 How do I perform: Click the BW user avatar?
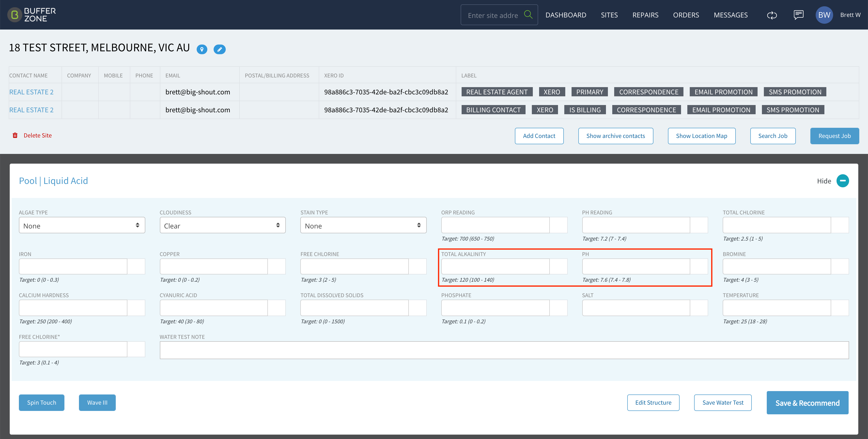(x=824, y=15)
